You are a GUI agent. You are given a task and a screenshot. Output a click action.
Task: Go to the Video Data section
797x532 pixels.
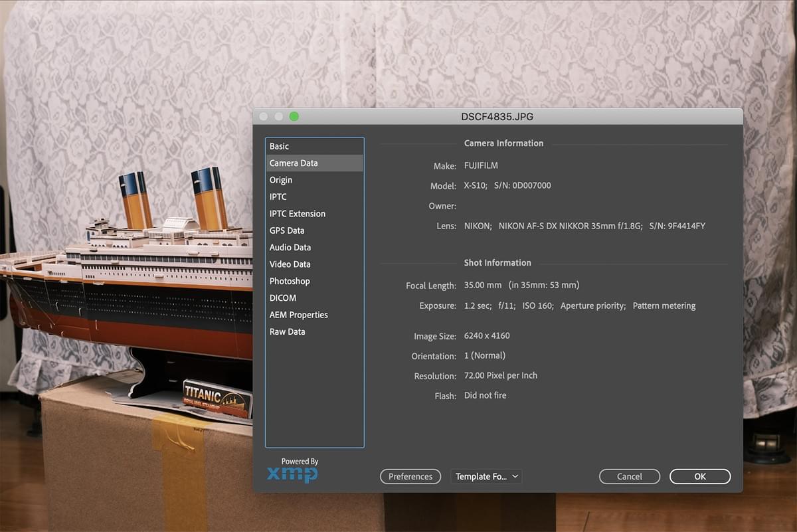[314, 264]
